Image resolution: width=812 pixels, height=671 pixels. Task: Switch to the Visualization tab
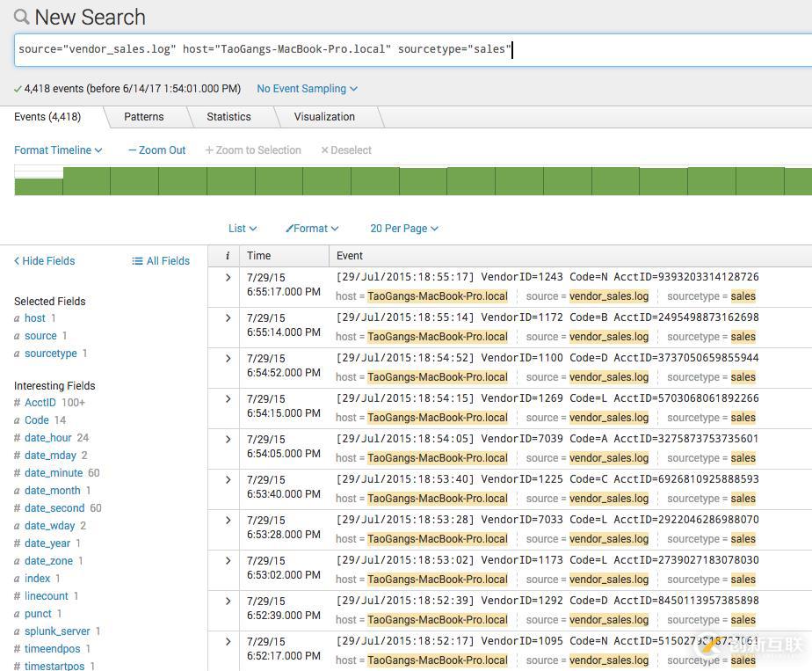coord(324,116)
